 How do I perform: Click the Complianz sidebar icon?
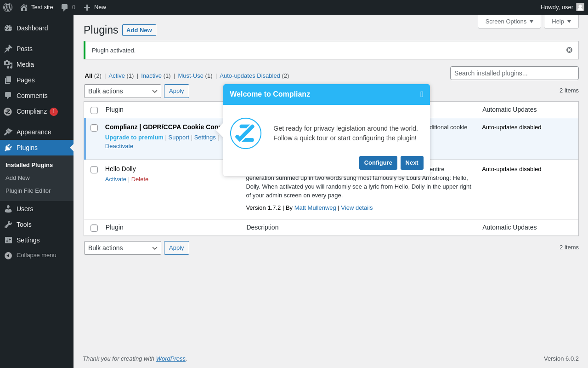coord(8,111)
